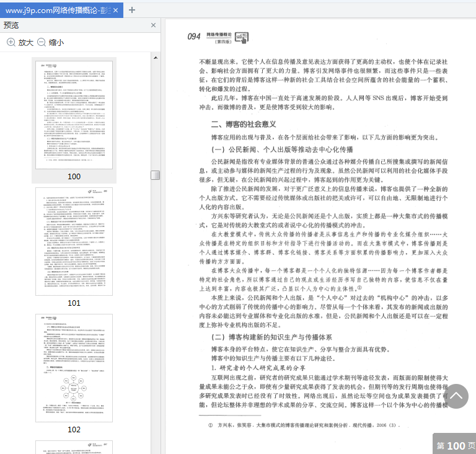Click the 放大 zoom in magnifier icon
Viewport: 476px width, 454px height.
tap(11, 42)
